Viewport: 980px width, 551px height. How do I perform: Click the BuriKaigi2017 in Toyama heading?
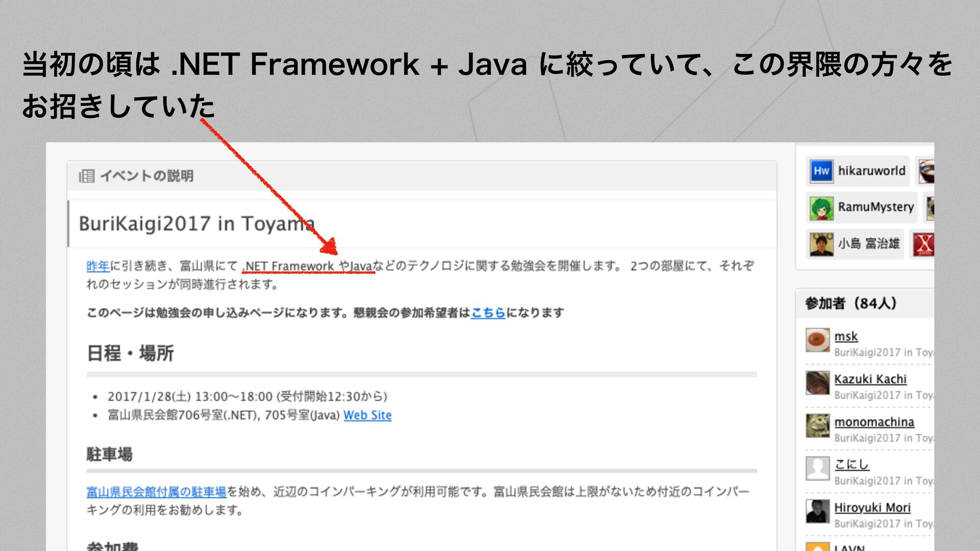(x=197, y=224)
